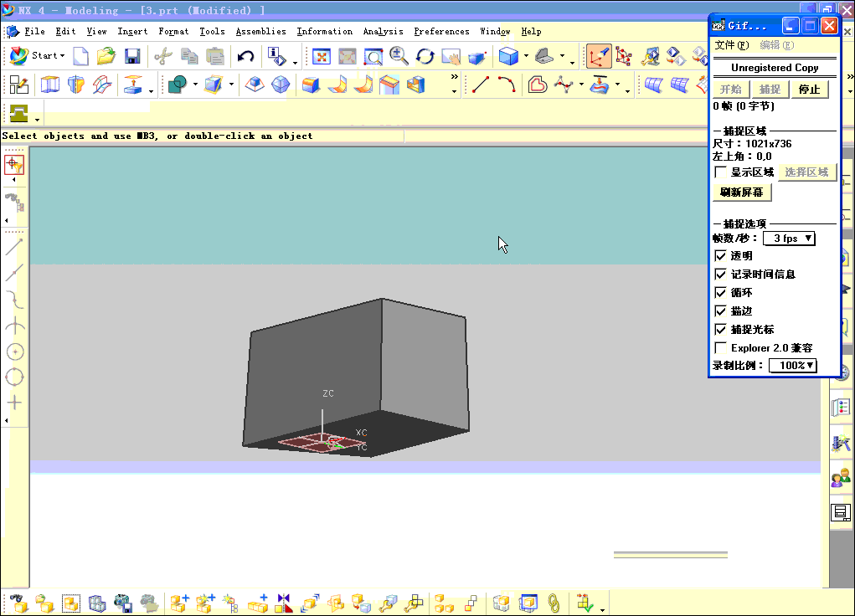This screenshot has height=616, width=855.
Task: Open the Preferences menu
Action: click(441, 32)
